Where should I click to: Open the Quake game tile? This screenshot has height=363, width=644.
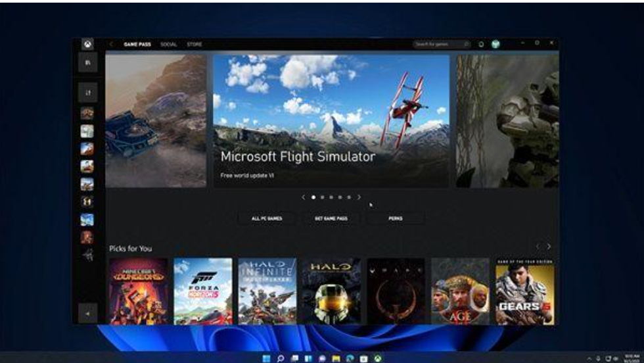tap(396, 291)
